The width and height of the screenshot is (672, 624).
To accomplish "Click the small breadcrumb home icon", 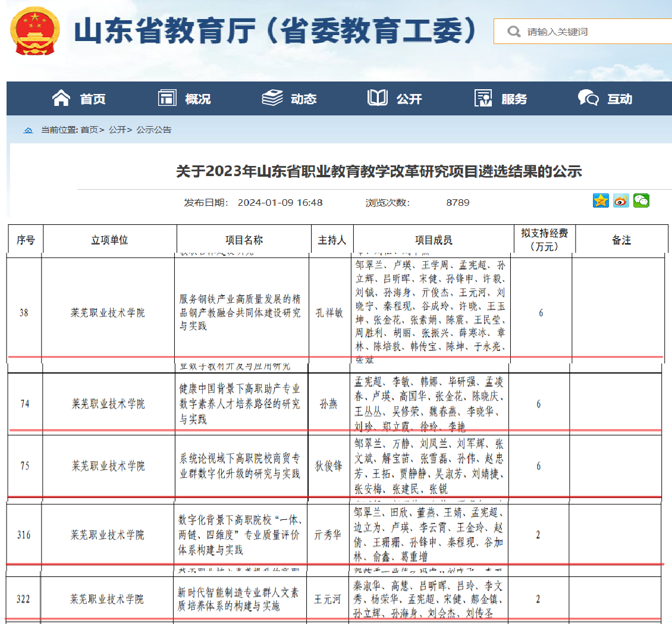I will click(28, 130).
